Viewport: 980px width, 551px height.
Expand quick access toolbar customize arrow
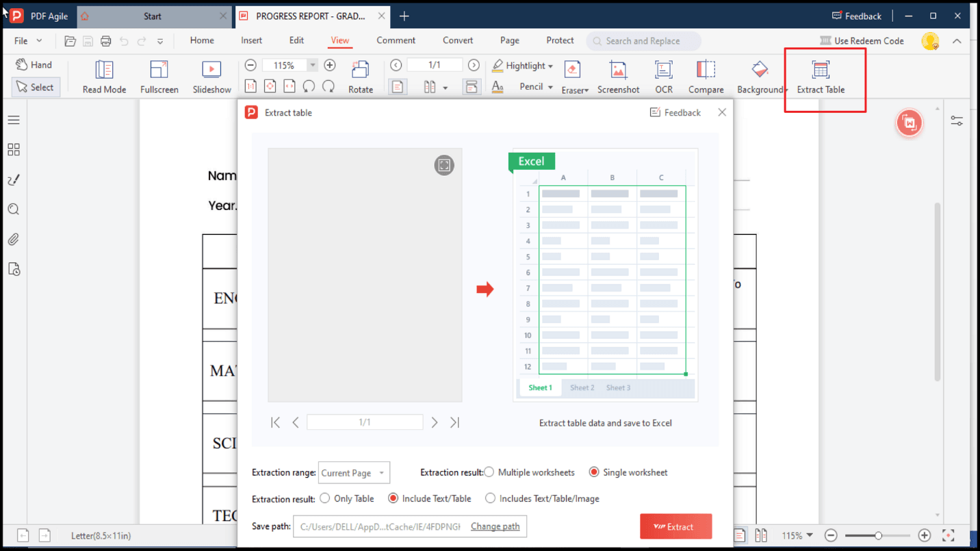pyautogui.click(x=160, y=41)
